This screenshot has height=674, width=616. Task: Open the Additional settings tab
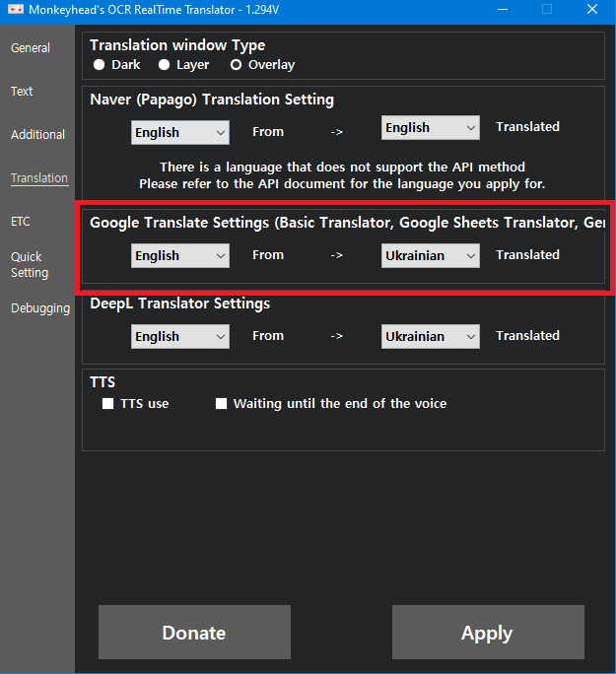click(x=37, y=135)
